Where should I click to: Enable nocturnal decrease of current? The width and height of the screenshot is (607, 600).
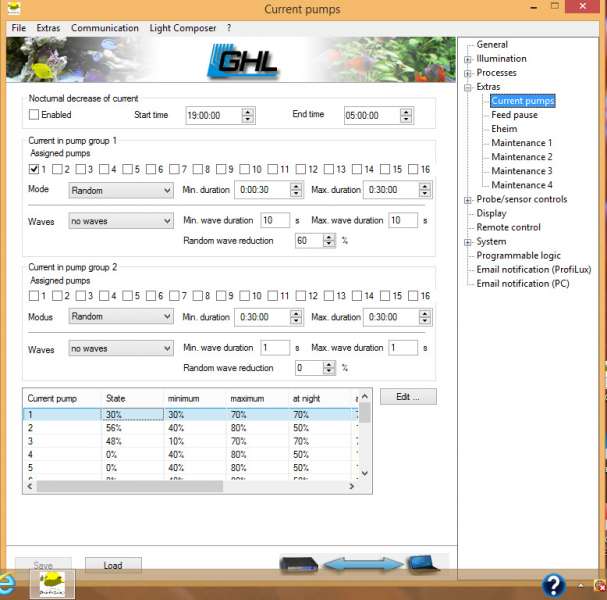pyautogui.click(x=34, y=115)
